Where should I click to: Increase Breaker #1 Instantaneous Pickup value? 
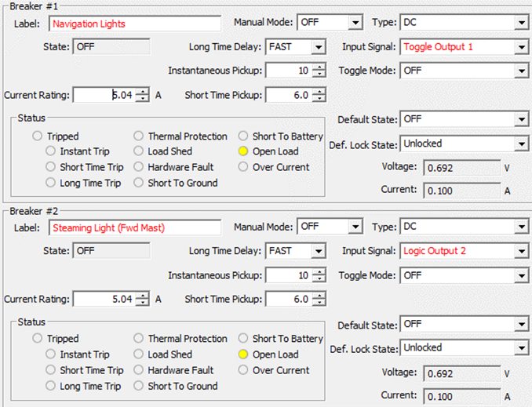(319, 67)
